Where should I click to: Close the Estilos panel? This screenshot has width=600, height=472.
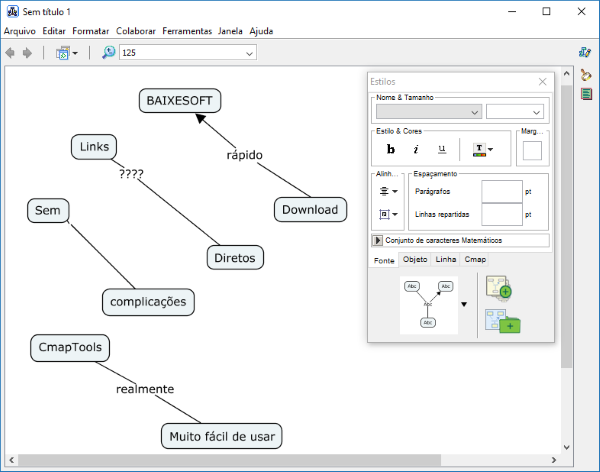(542, 82)
